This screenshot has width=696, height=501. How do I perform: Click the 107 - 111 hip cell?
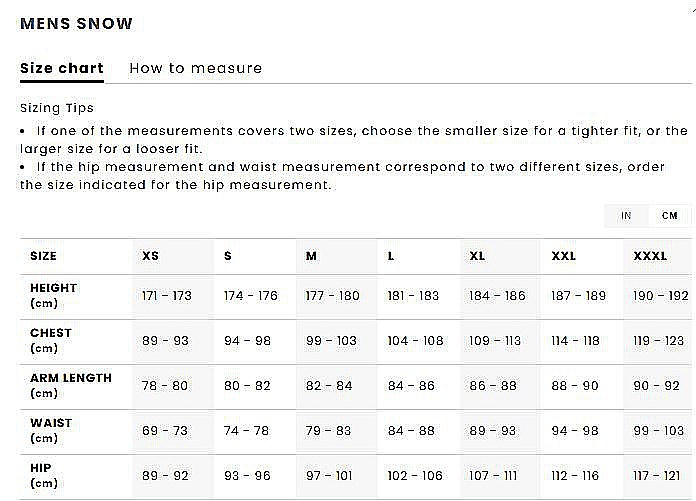point(495,476)
